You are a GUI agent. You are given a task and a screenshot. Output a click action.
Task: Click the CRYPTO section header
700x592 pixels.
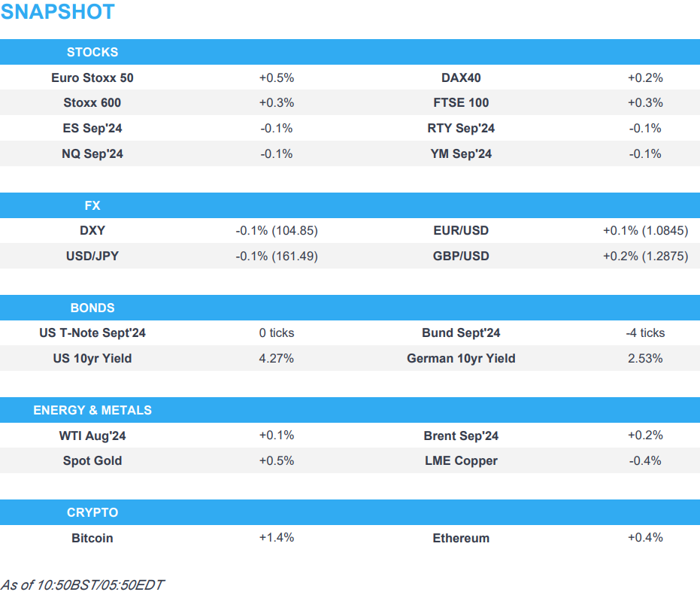click(92, 512)
